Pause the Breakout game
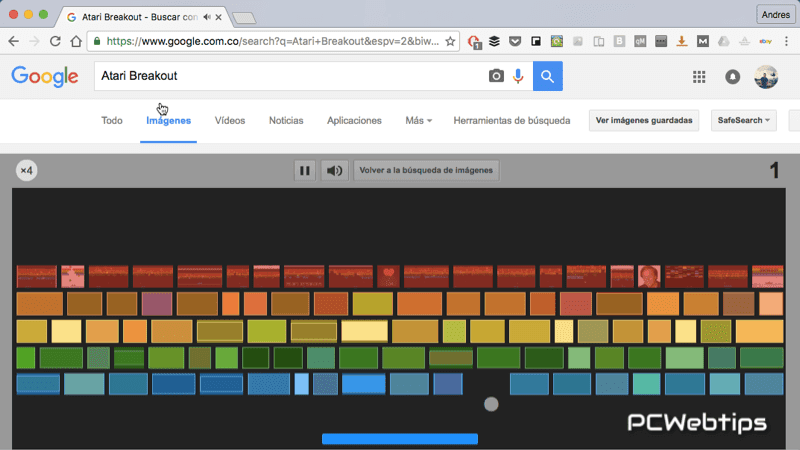The image size is (800, 450). tap(305, 170)
